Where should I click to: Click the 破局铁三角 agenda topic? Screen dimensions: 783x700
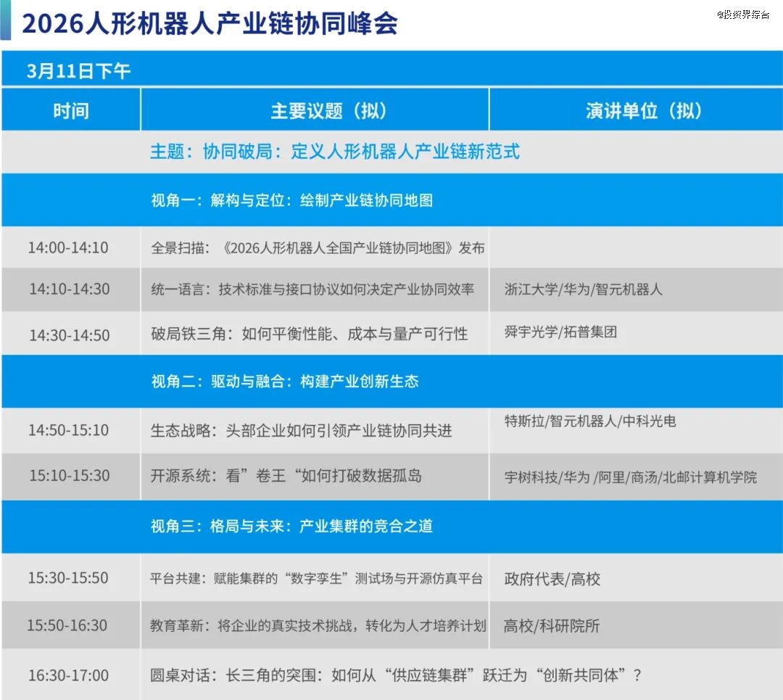(309, 334)
